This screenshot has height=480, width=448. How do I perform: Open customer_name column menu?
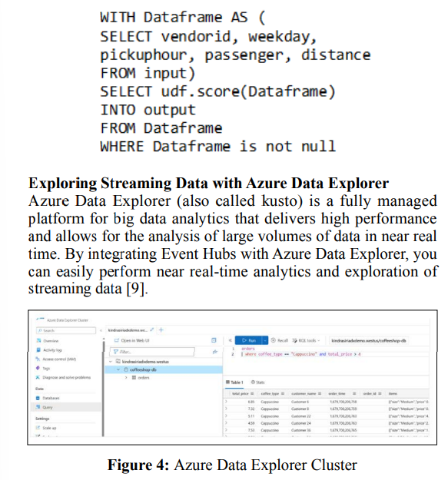click(x=320, y=394)
